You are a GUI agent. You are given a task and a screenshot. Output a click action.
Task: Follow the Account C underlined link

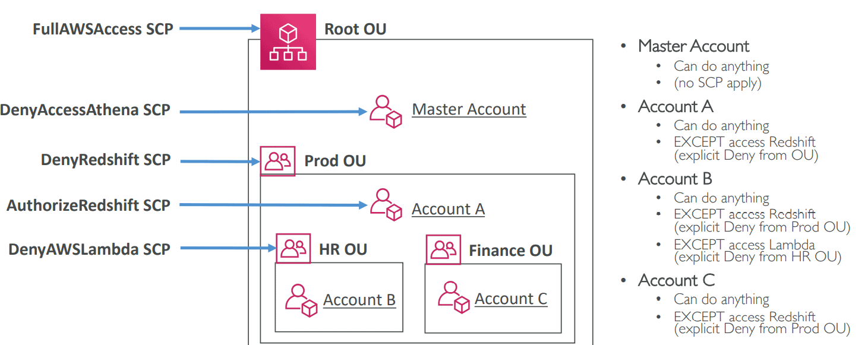click(x=510, y=299)
